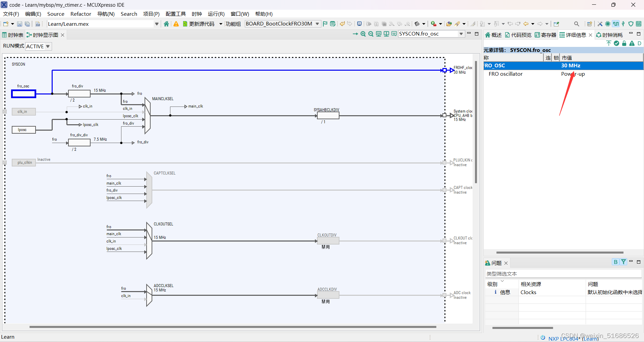Open the binary data tool icon
The image size is (644, 342).
(x=639, y=24)
